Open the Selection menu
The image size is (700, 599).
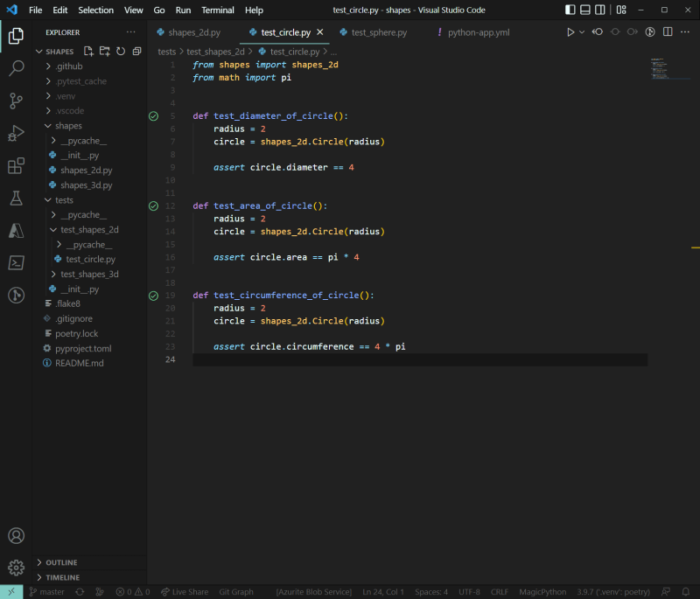(x=95, y=10)
